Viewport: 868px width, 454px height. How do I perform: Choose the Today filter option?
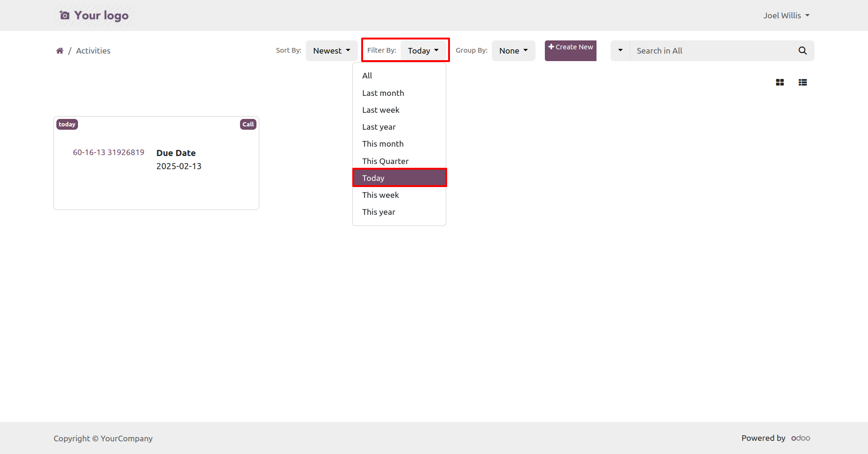[399, 178]
